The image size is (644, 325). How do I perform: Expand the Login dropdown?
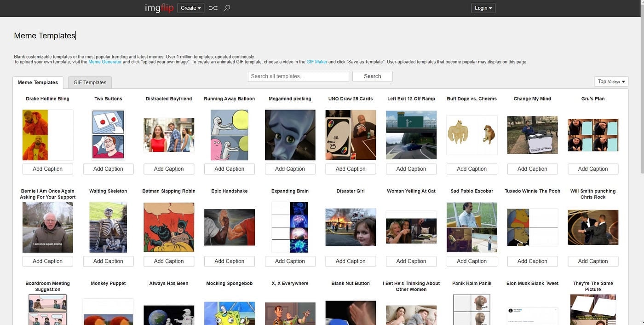[x=483, y=8]
